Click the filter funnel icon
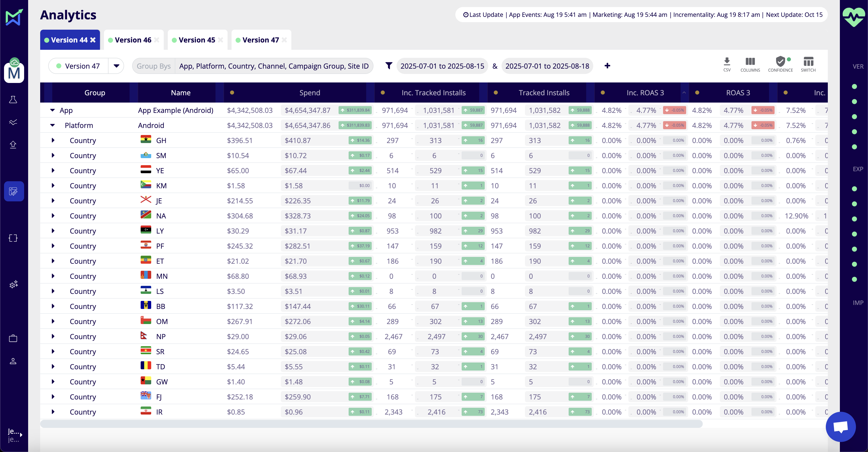The height and width of the screenshot is (452, 868). pos(389,66)
